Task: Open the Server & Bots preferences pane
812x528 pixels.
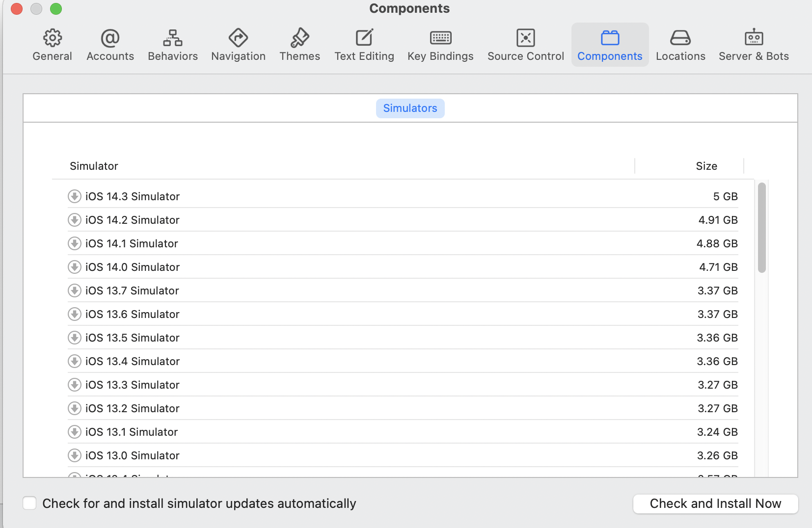Action: click(x=754, y=45)
